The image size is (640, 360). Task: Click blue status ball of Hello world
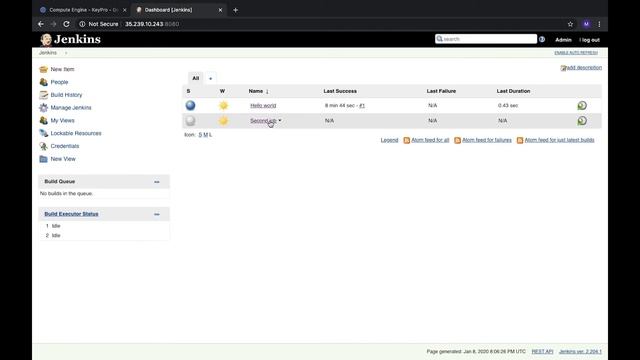click(x=190, y=105)
